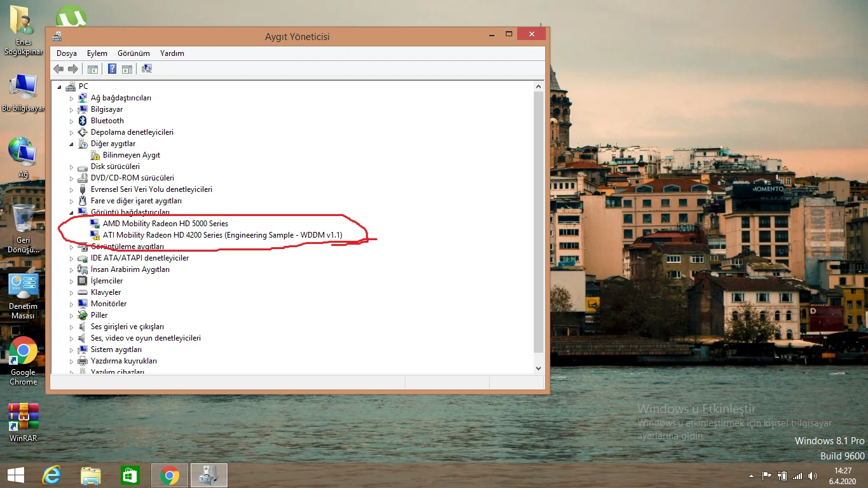
Task: Toggle the show/hide action pane toolbar icon
Action: tap(126, 69)
